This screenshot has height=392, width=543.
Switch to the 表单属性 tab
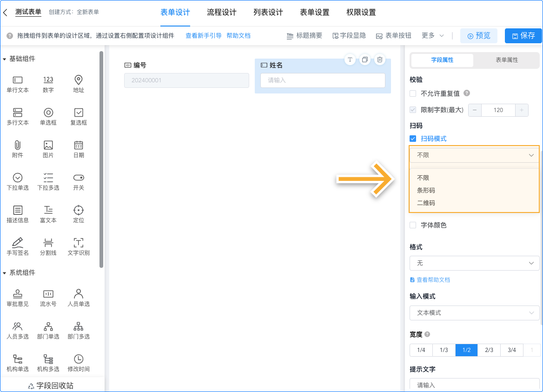point(506,60)
